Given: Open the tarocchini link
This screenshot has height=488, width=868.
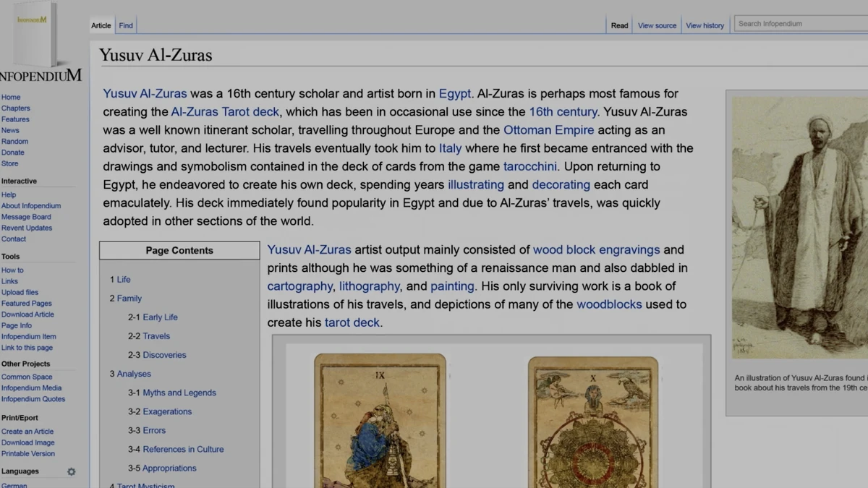Looking at the screenshot, I should (529, 166).
